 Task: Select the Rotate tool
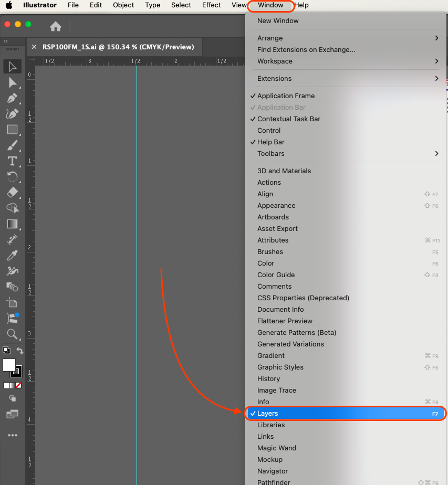pos(13,177)
